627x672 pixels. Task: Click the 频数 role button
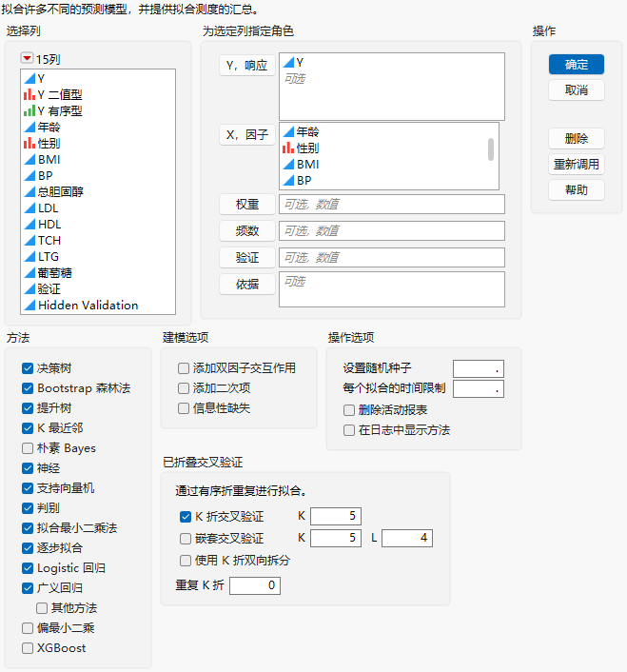point(247,231)
